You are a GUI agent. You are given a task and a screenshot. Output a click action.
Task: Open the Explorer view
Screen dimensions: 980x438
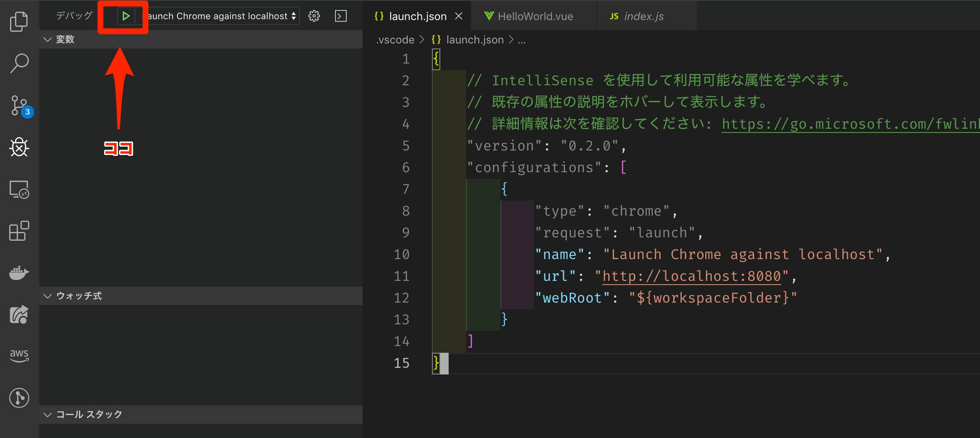pos(19,21)
